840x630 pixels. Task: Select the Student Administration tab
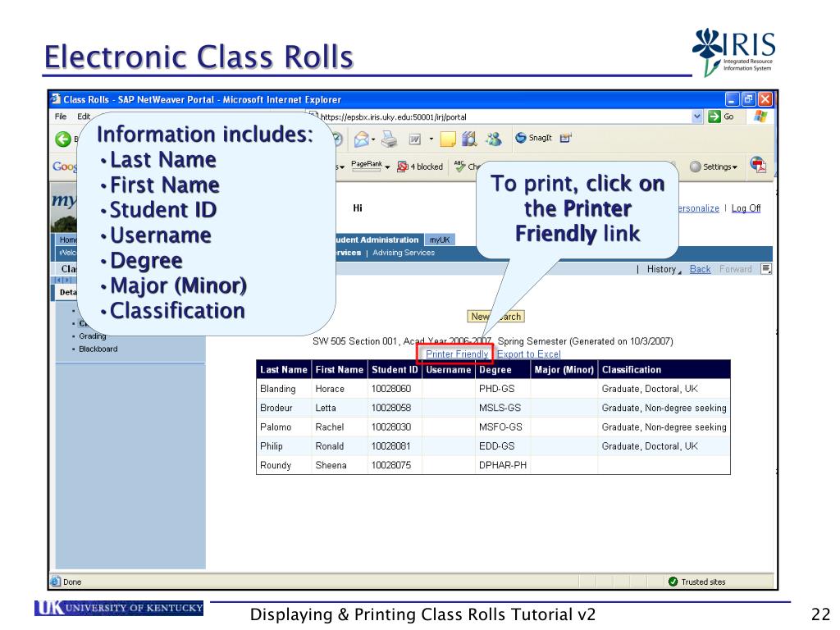[377, 240]
